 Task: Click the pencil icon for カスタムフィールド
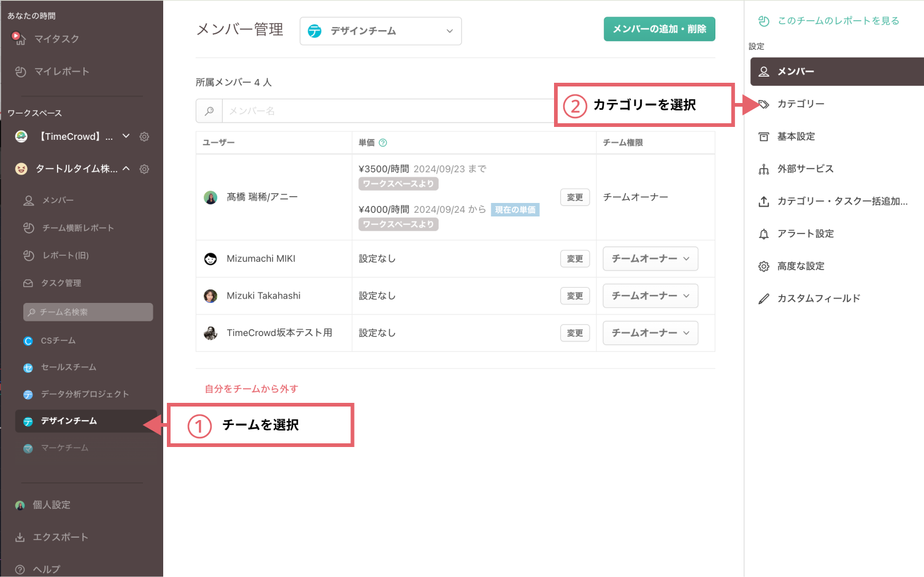tap(764, 299)
